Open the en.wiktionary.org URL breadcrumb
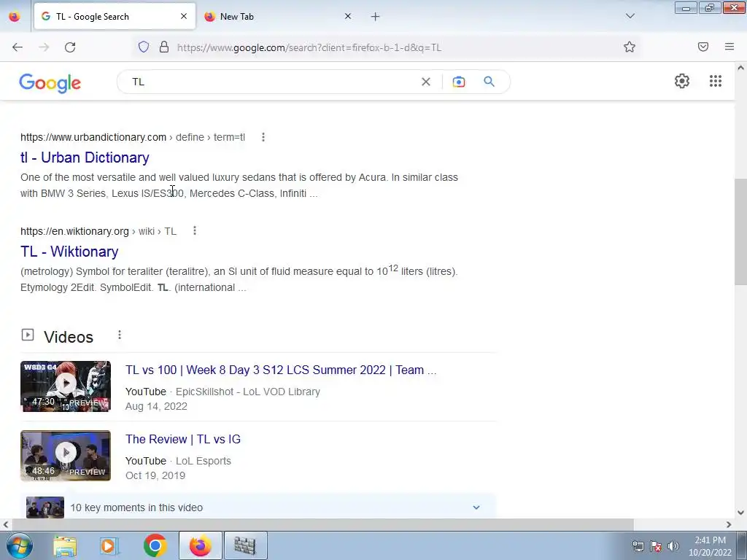Screen dimensions: 747x560 [x=98, y=231]
